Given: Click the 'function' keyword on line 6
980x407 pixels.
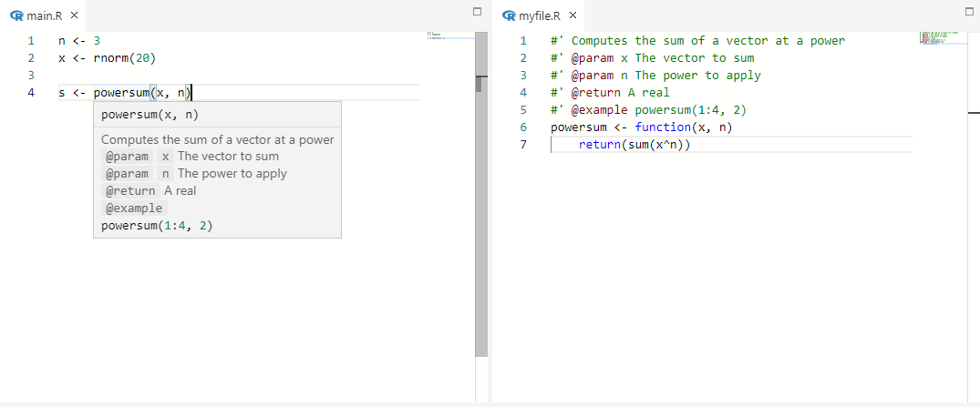Looking at the screenshot, I should pyautogui.click(x=663, y=127).
